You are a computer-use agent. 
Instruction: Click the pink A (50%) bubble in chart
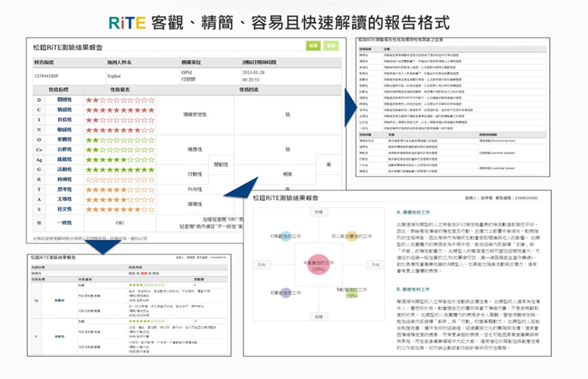click(318, 264)
